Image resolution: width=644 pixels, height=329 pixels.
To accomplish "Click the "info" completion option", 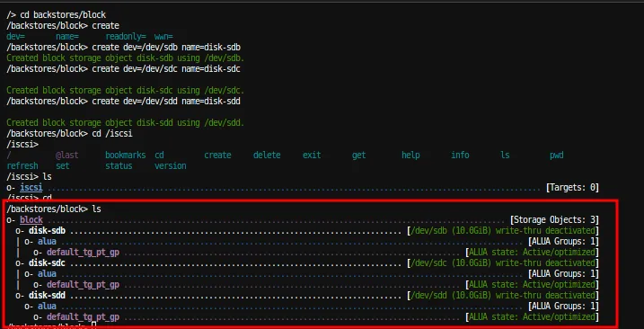I will (460, 155).
